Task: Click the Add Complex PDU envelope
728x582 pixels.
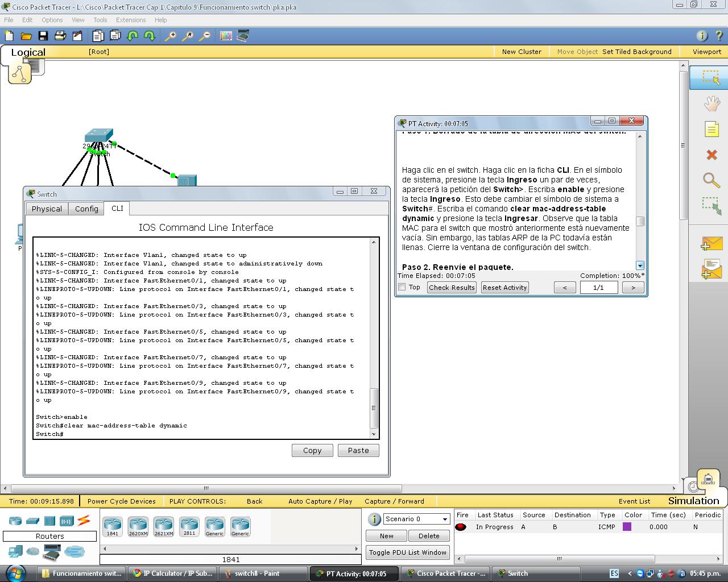Action: [x=712, y=269]
